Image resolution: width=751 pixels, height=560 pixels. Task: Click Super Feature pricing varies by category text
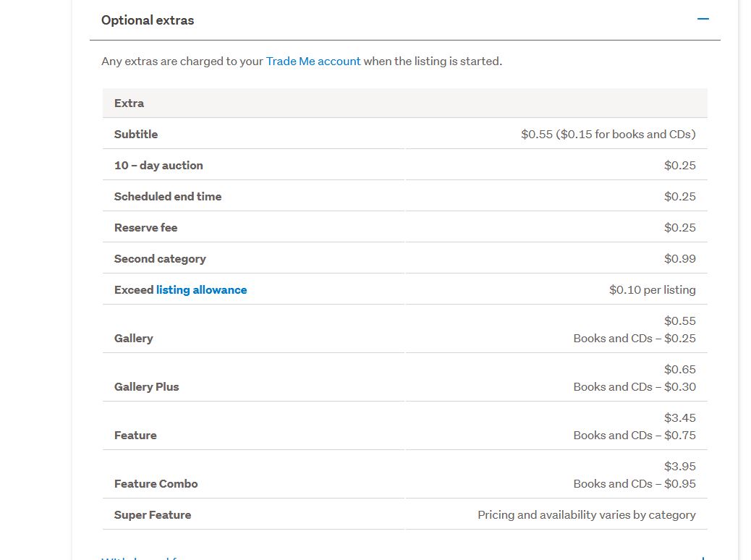coord(586,515)
